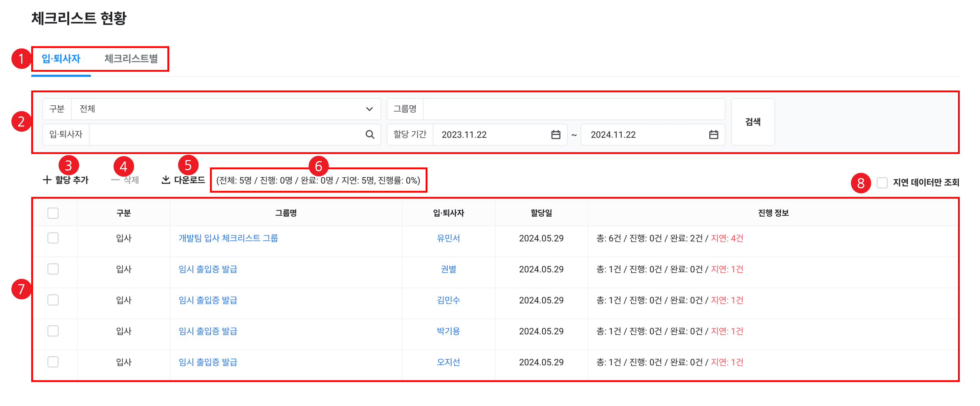Screen dimensions: 980x406
Task: Open calendar icon for end date 2024.11.22
Action: coord(713,135)
